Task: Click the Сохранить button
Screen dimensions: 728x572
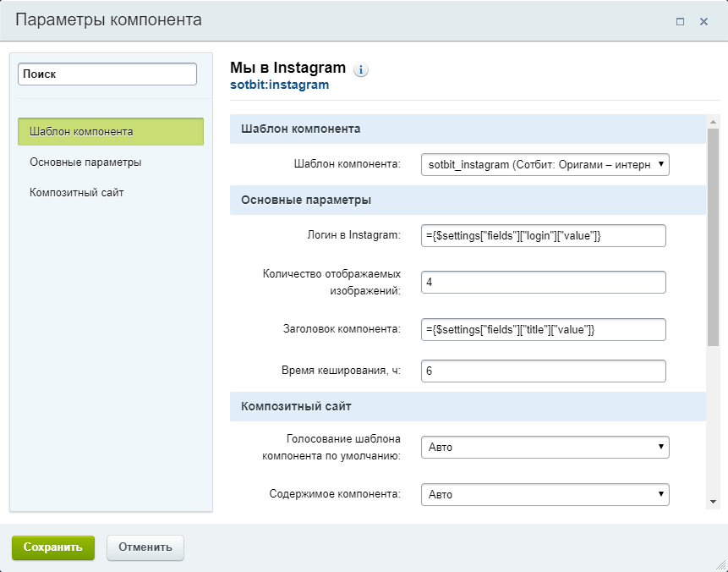Action: (x=53, y=547)
